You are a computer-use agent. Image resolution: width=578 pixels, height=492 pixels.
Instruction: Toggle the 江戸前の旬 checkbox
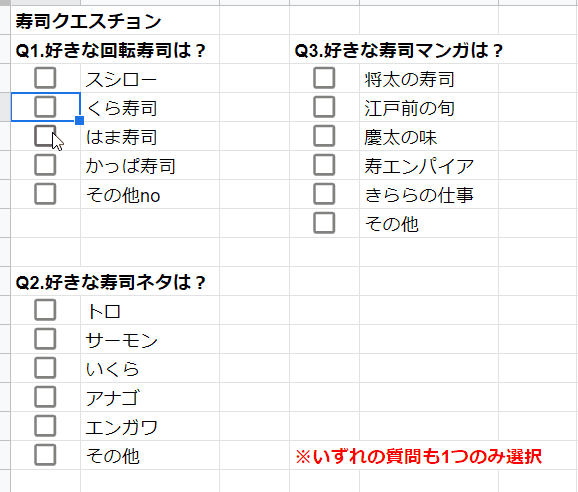pos(324,107)
